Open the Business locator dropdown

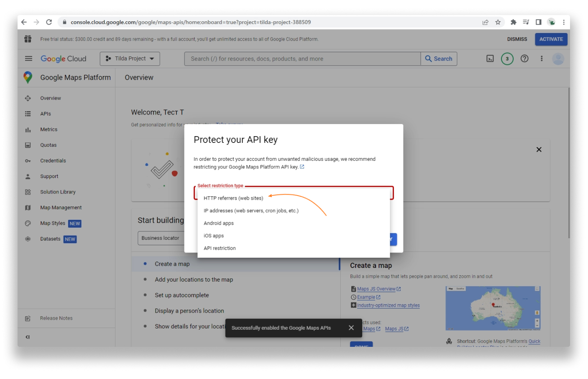click(161, 238)
